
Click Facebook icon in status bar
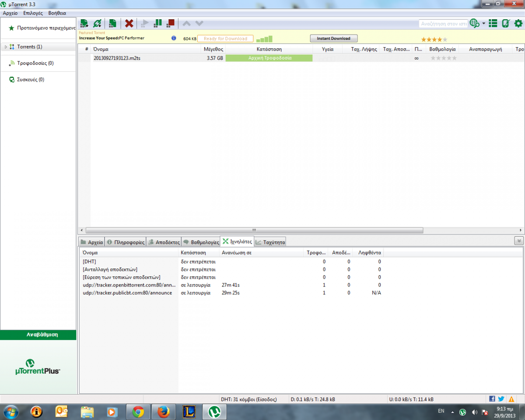point(492,399)
